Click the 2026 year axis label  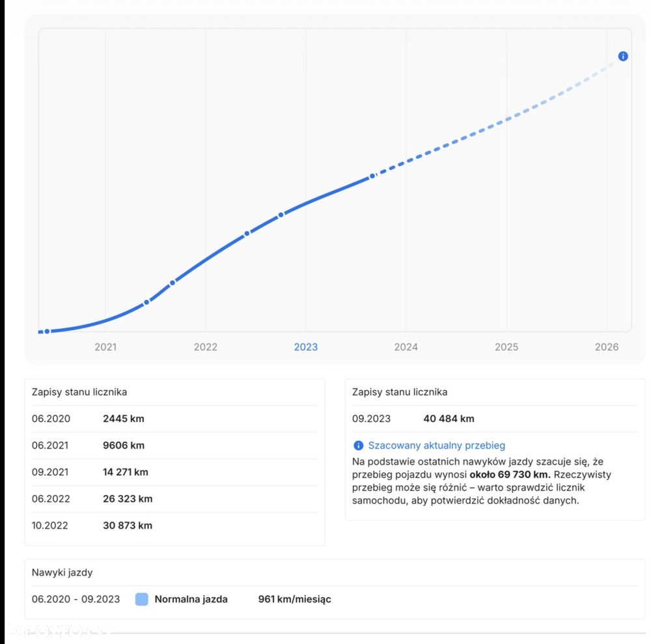[606, 347]
